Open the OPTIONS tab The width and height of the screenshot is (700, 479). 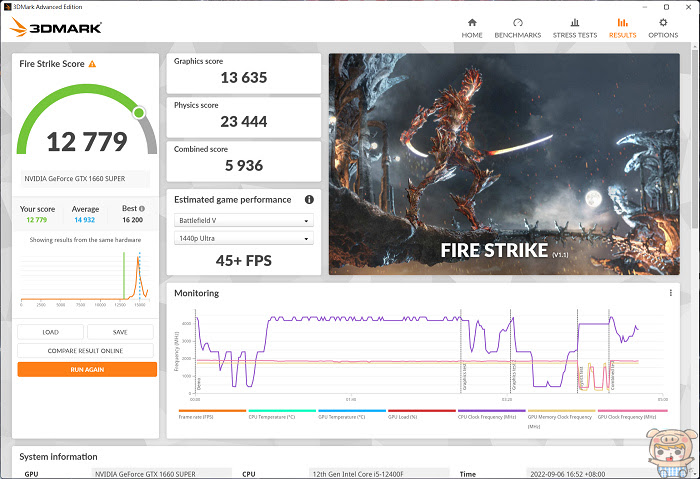[x=663, y=28]
